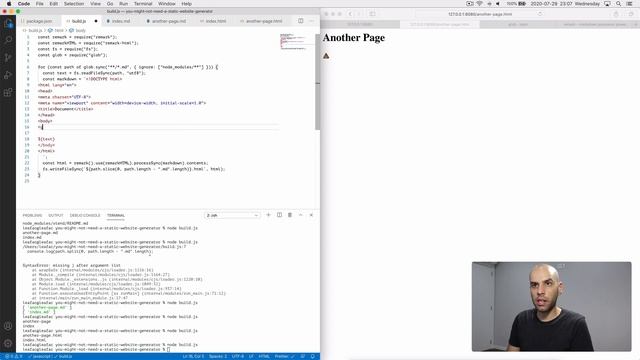
Task: Click the body breadcrumb item
Action: [80, 30]
